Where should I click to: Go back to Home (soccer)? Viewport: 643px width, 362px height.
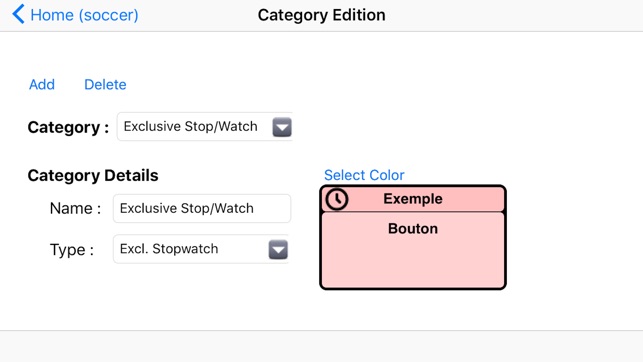click(84, 15)
